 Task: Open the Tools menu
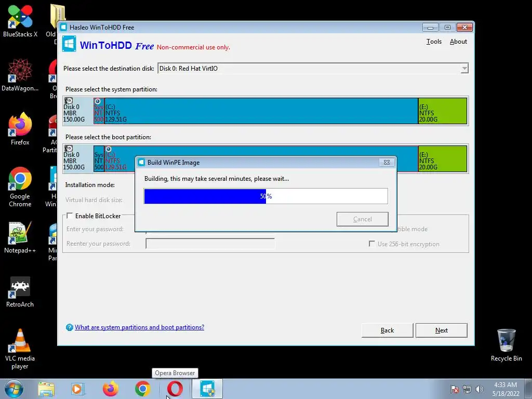tap(434, 42)
